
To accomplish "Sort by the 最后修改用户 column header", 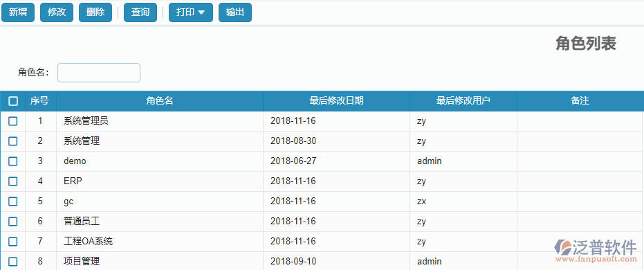I will click(x=463, y=101).
